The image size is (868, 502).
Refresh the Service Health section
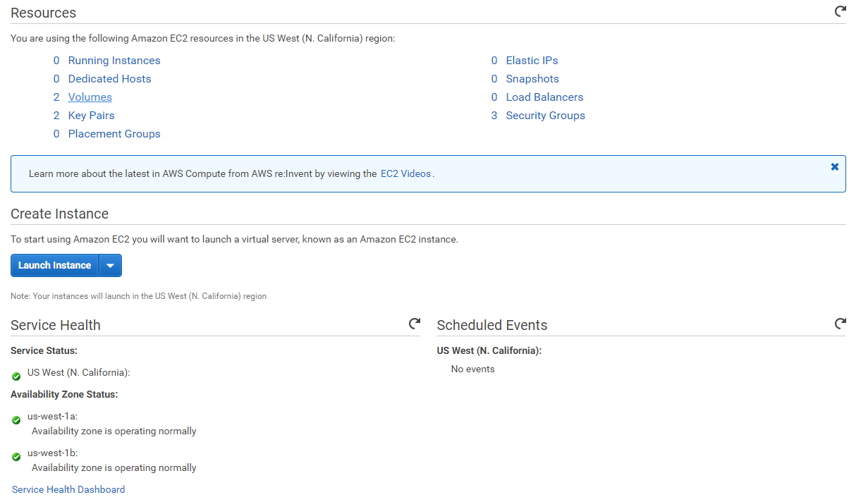coord(415,324)
